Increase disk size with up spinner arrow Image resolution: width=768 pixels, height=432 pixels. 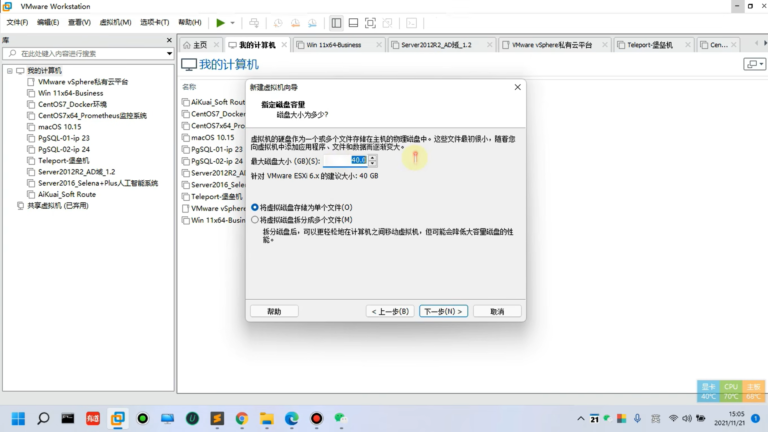373,158
